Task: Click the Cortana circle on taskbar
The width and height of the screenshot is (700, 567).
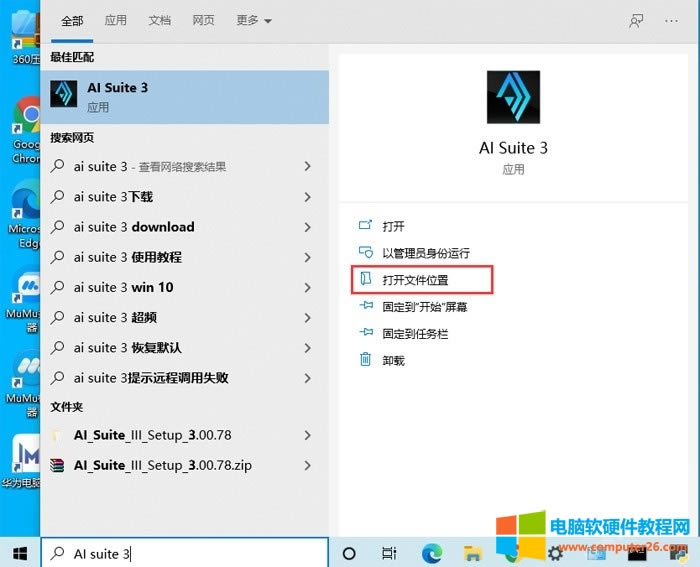Action: click(x=349, y=554)
